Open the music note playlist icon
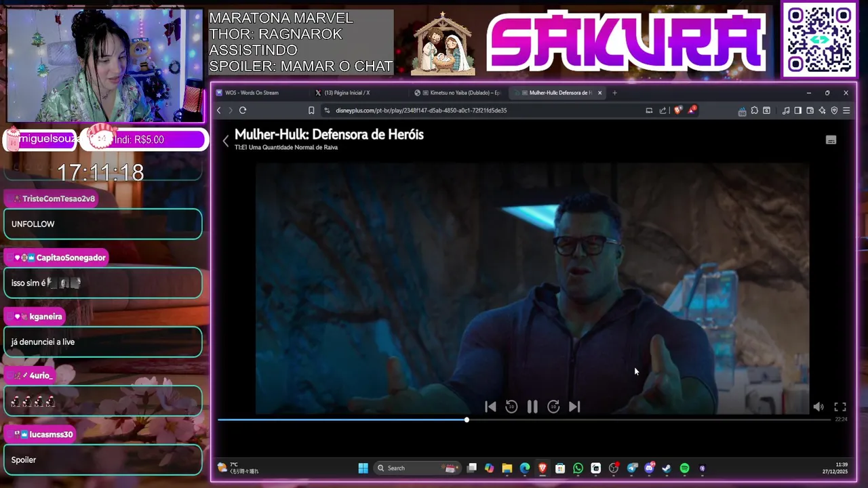The height and width of the screenshot is (488, 868). 786,110
